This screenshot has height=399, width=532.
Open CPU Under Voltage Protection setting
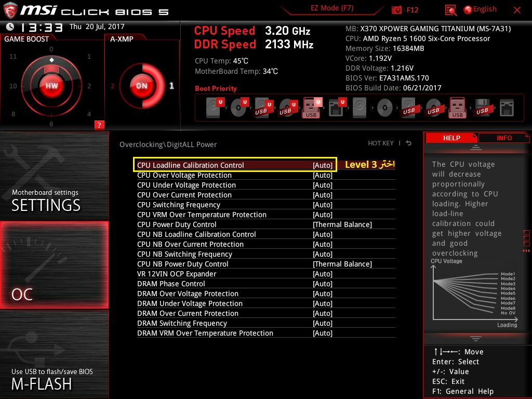tap(266, 185)
